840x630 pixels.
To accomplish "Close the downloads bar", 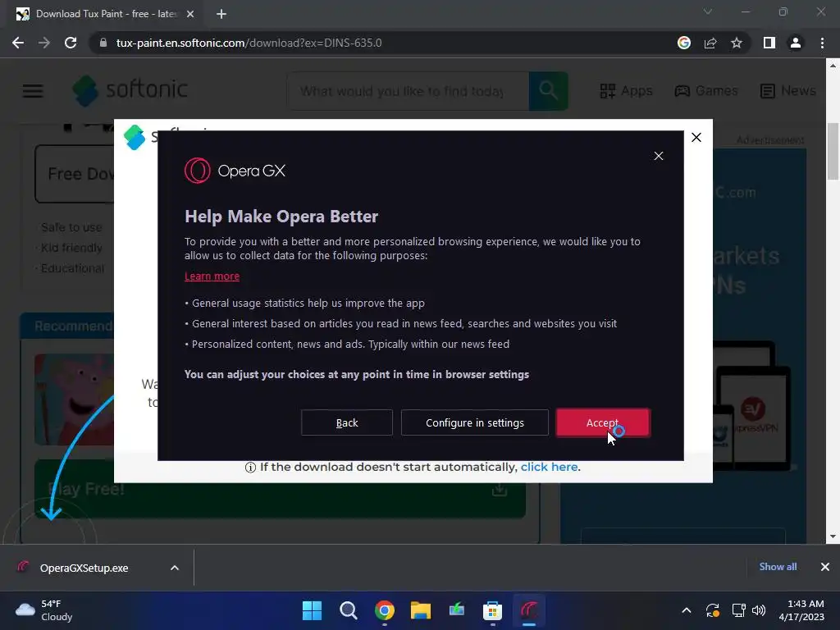I will 825,567.
